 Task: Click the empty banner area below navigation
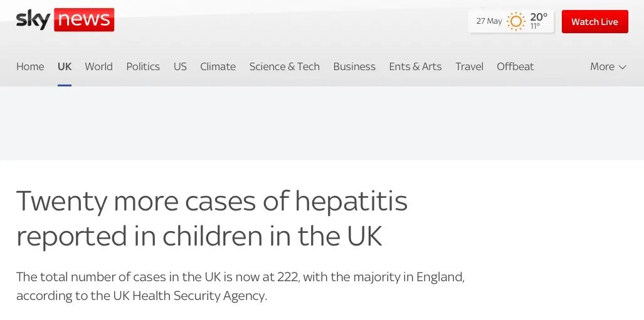click(322, 123)
